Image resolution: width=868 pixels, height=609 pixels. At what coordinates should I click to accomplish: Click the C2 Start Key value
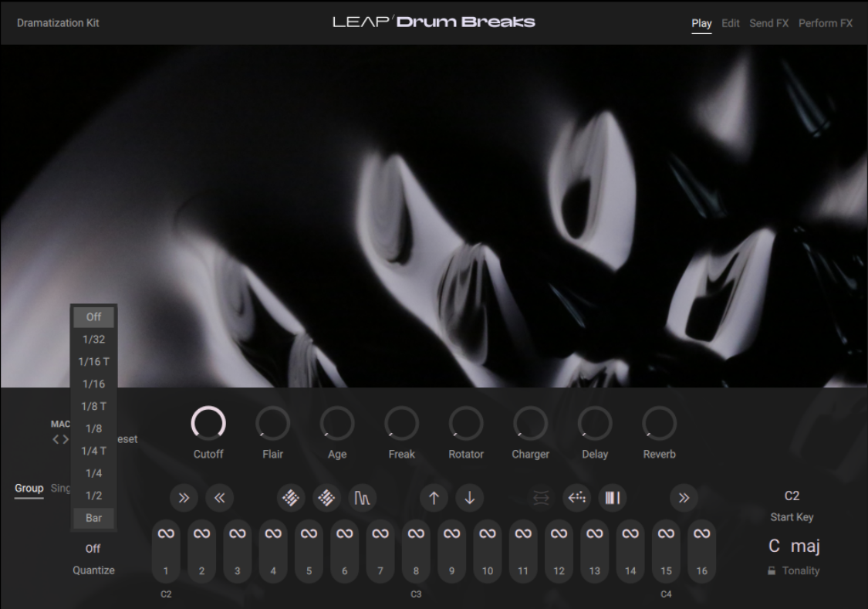click(792, 496)
